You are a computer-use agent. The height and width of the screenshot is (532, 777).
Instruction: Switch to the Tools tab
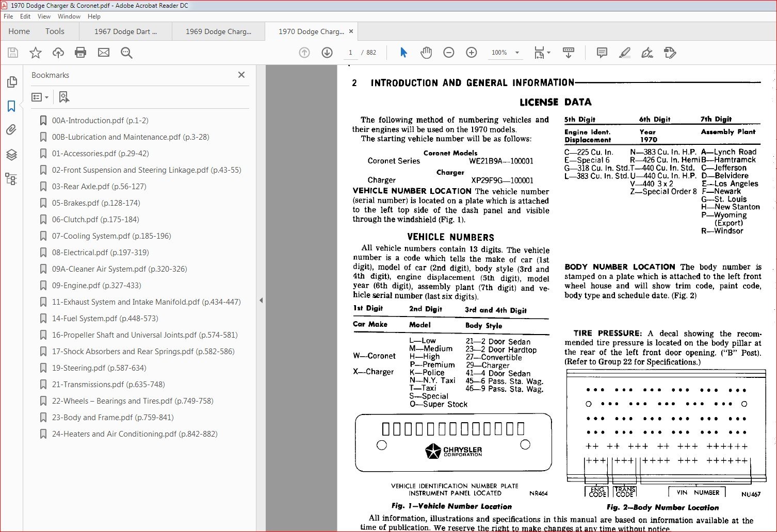tap(55, 31)
